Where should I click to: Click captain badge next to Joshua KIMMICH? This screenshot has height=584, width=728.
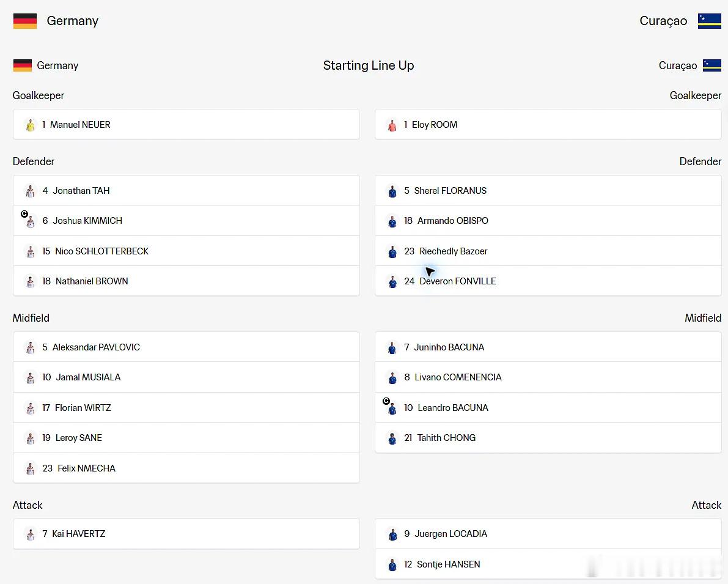click(x=24, y=214)
